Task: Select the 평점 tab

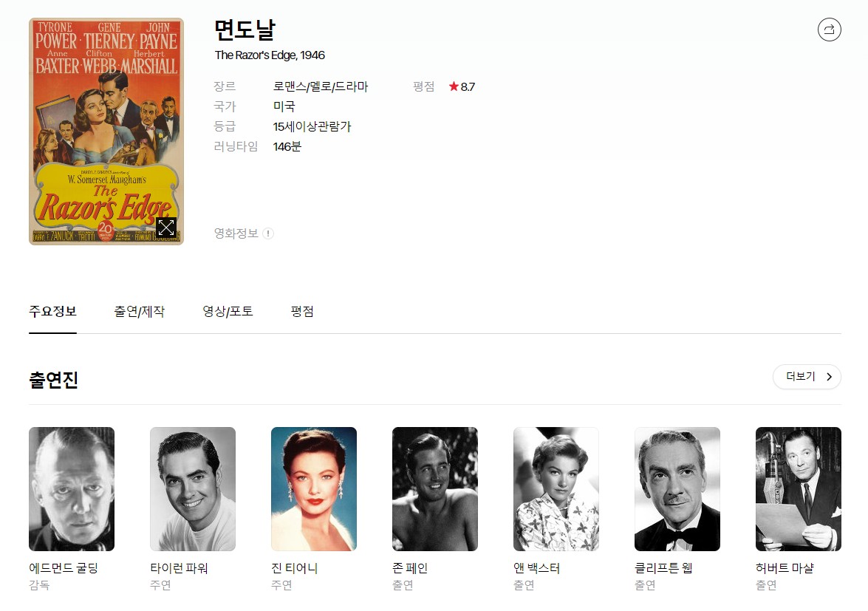Action: [x=302, y=312]
